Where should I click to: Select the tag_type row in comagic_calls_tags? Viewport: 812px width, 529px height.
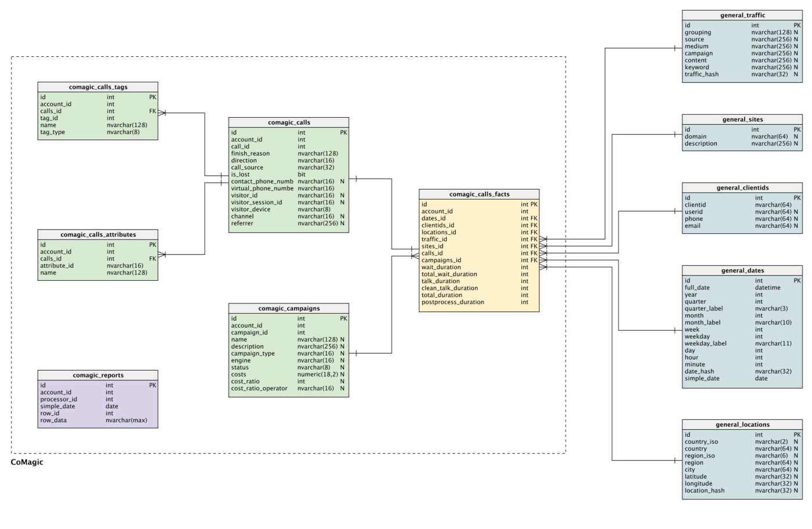[x=97, y=132]
